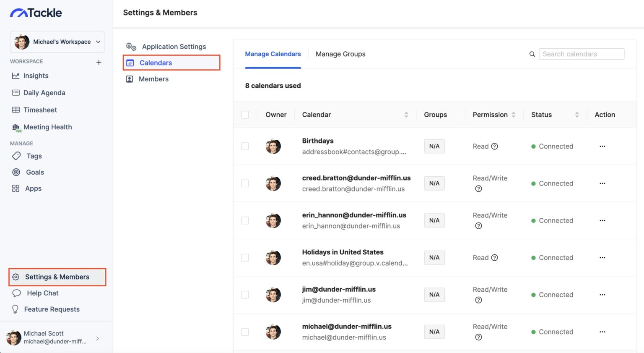This screenshot has width=644, height=353.
Task: Click help icon beside Birthdays Read permission
Action: pos(494,146)
